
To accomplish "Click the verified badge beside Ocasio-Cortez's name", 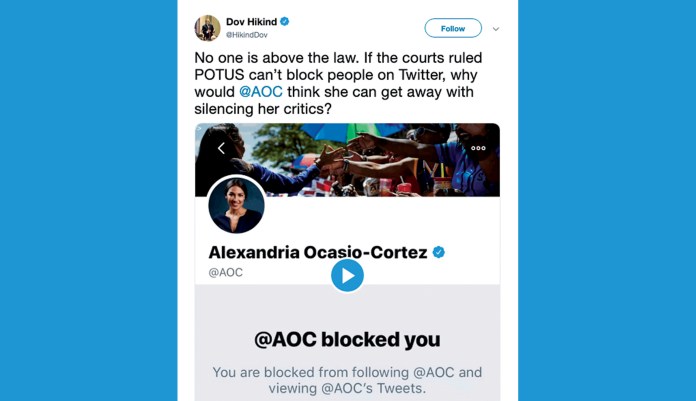I will 438,252.
